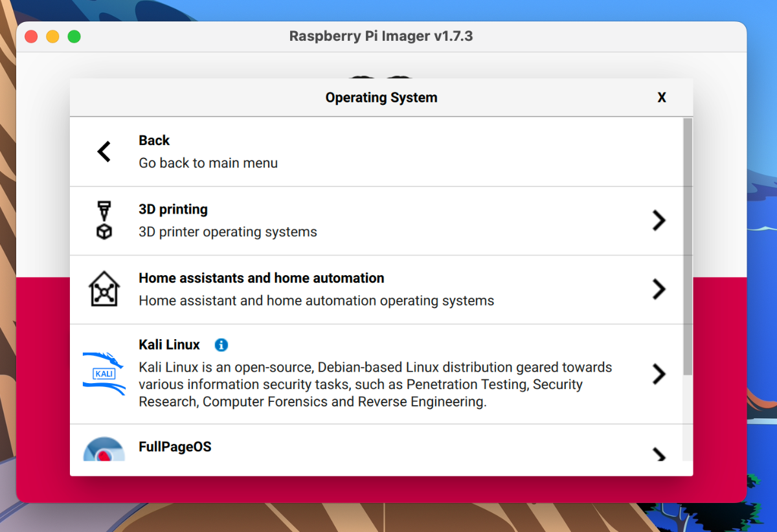Click 'Go back to main menu' text
This screenshot has width=777, height=532.
pyautogui.click(x=208, y=163)
